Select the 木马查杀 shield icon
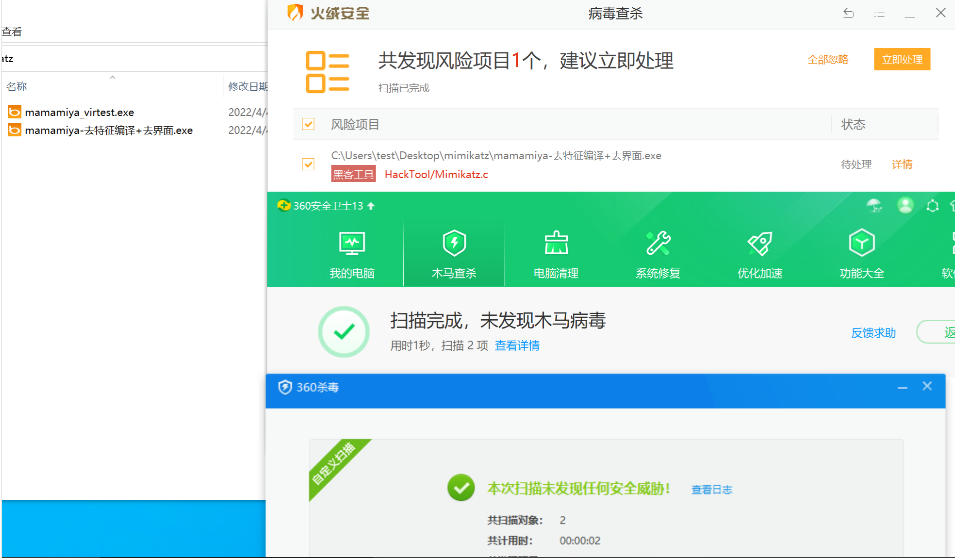The image size is (955, 558). [x=454, y=242]
